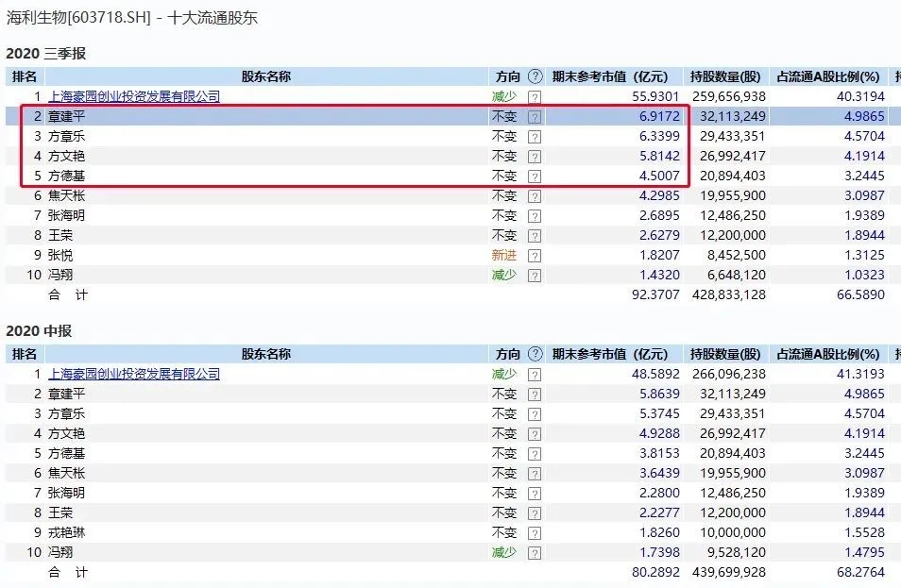Open the 2020 中报 方向 header help icon

pos(535,354)
